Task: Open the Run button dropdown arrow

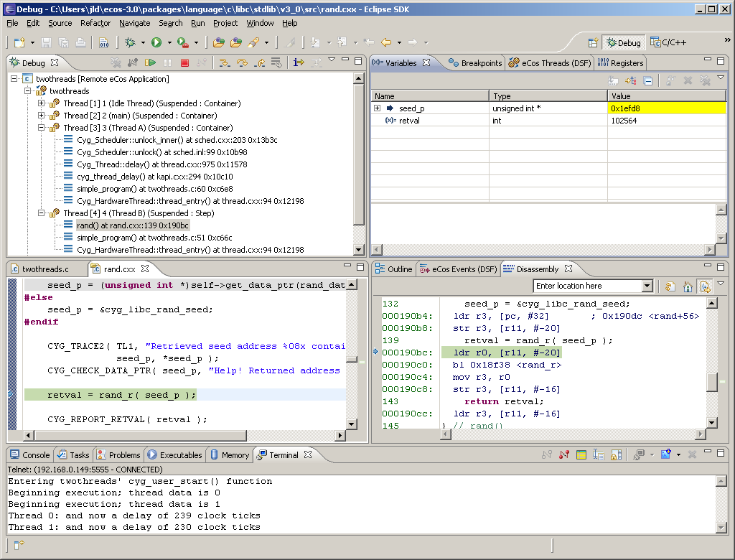Action: coord(169,42)
